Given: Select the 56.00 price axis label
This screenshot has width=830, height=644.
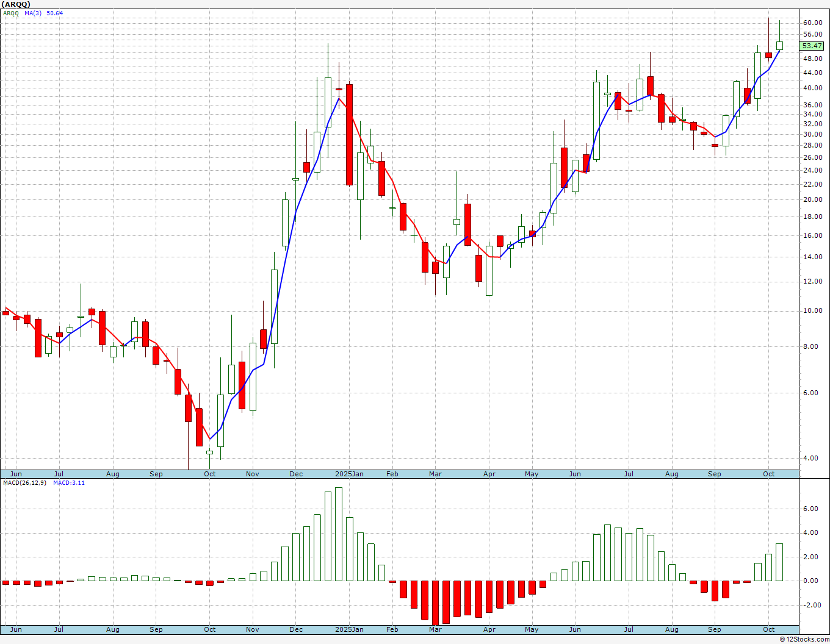Looking at the screenshot, I should tap(812, 34).
